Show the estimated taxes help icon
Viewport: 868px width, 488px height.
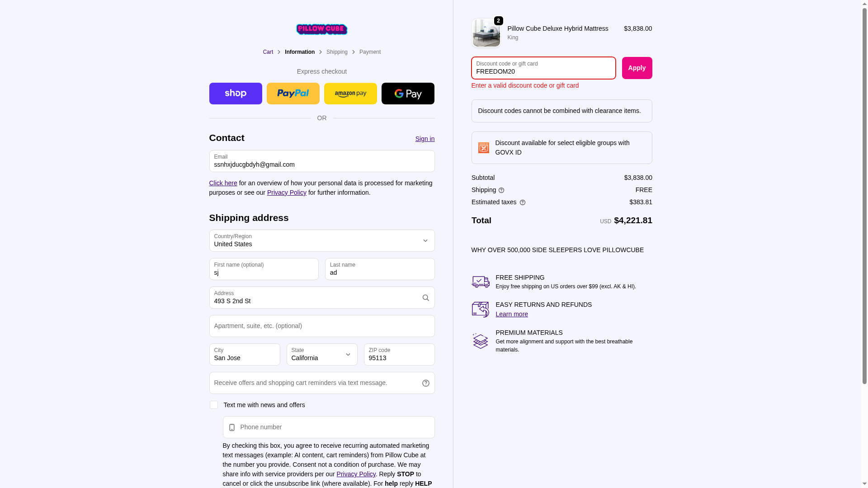click(x=523, y=202)
